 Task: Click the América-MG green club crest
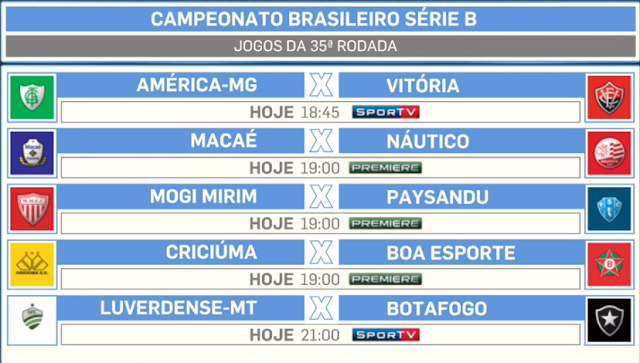tap(32, 98)
